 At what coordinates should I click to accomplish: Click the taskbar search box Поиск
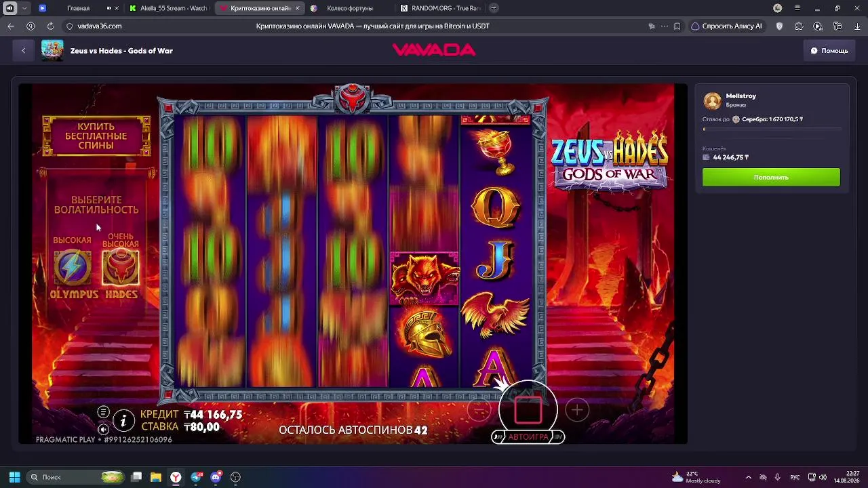(x=77, y=477)
